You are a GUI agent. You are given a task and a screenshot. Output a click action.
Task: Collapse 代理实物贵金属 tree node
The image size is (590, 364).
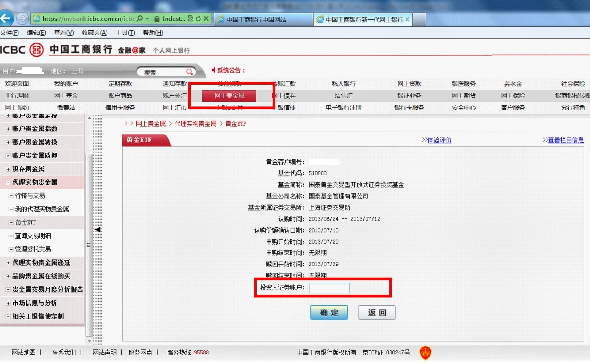[8, 182]
